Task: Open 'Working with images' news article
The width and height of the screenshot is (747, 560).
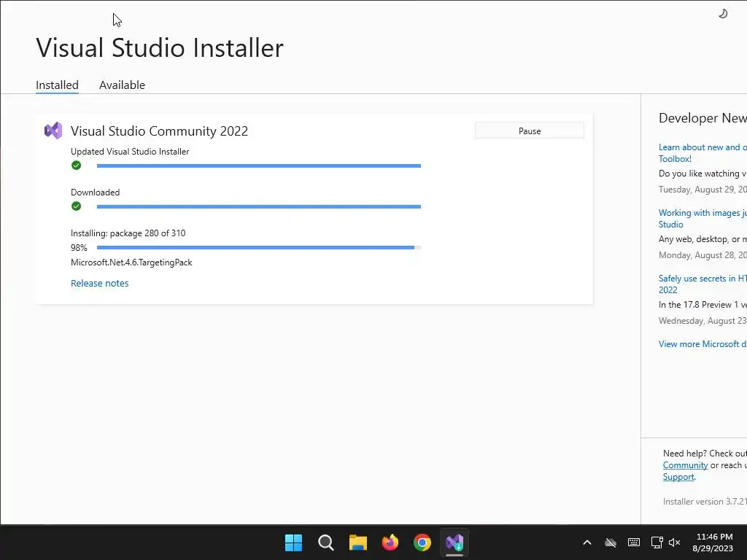Action: pos(703,219)
